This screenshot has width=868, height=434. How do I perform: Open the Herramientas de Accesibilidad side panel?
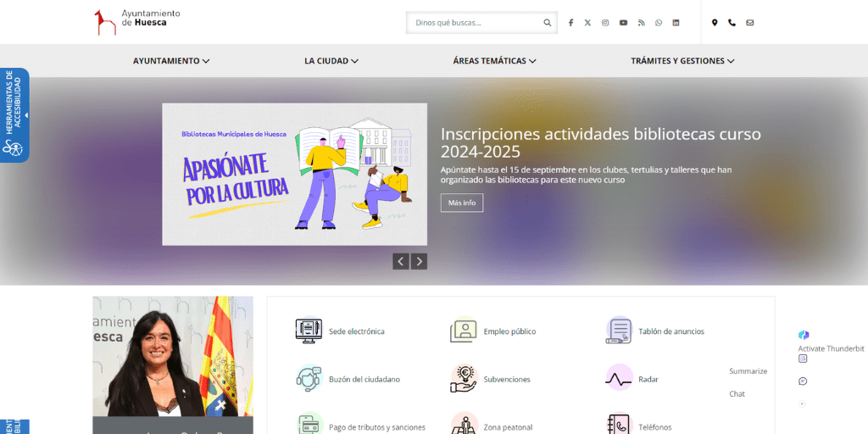[14, 115]
